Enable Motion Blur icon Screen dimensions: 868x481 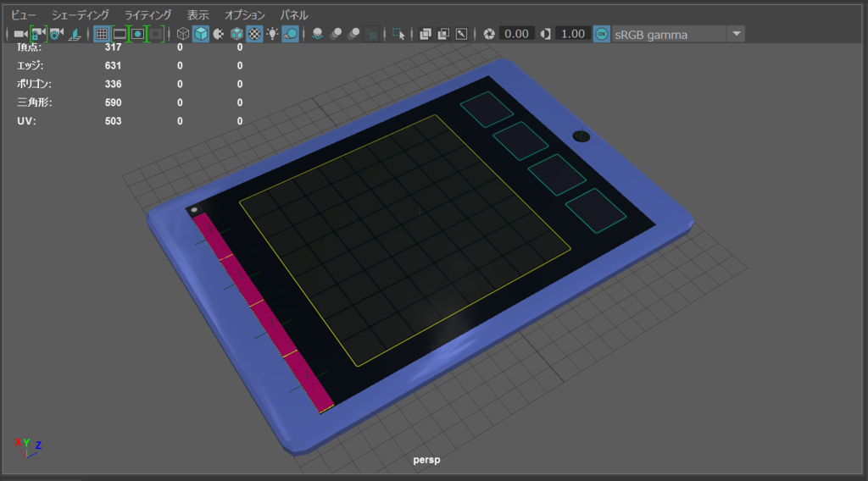pos(336,34)
